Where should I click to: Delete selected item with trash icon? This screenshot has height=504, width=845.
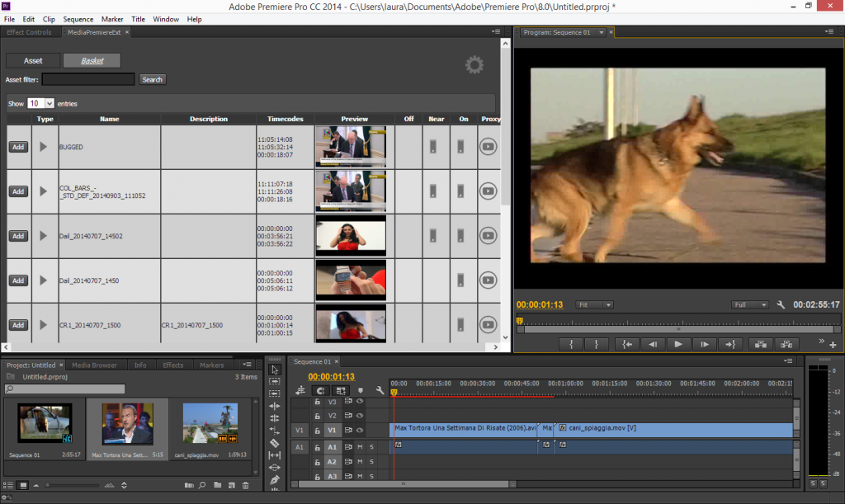tap(246, 485)
